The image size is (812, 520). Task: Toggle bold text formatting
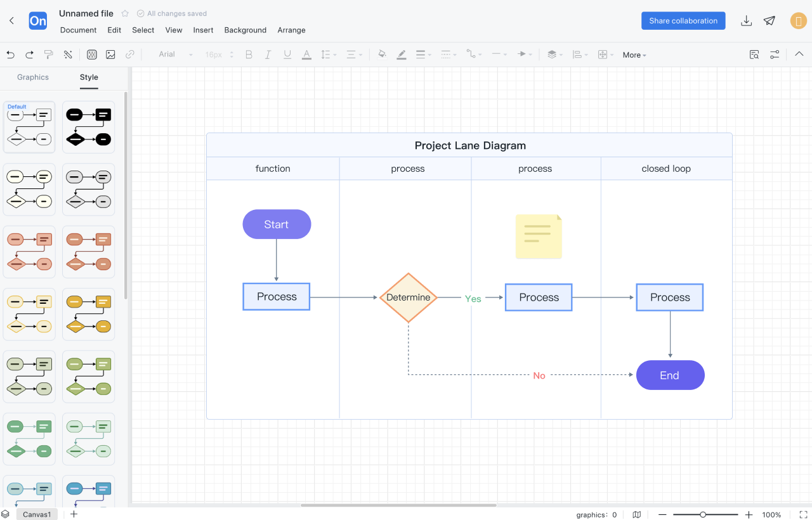point(249,55)
